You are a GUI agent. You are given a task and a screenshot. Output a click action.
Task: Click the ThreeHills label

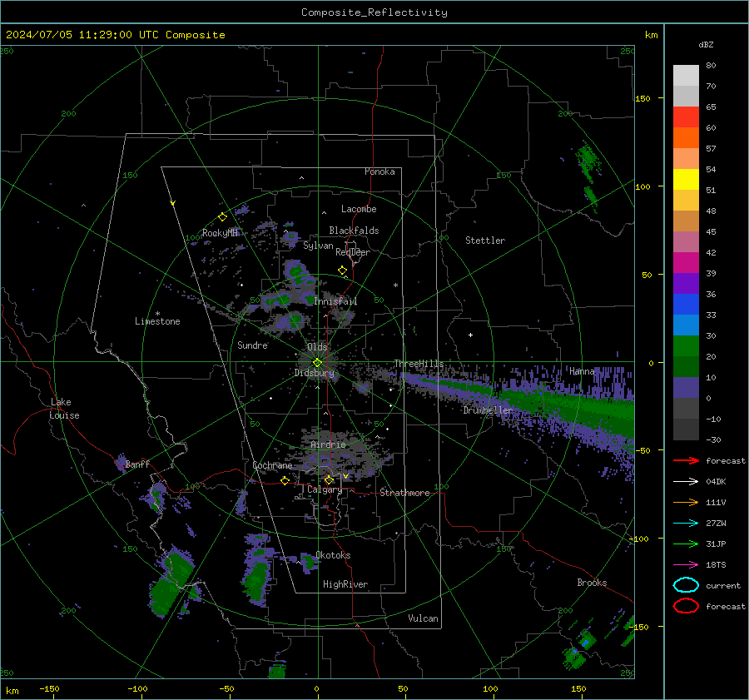(419, 364)
